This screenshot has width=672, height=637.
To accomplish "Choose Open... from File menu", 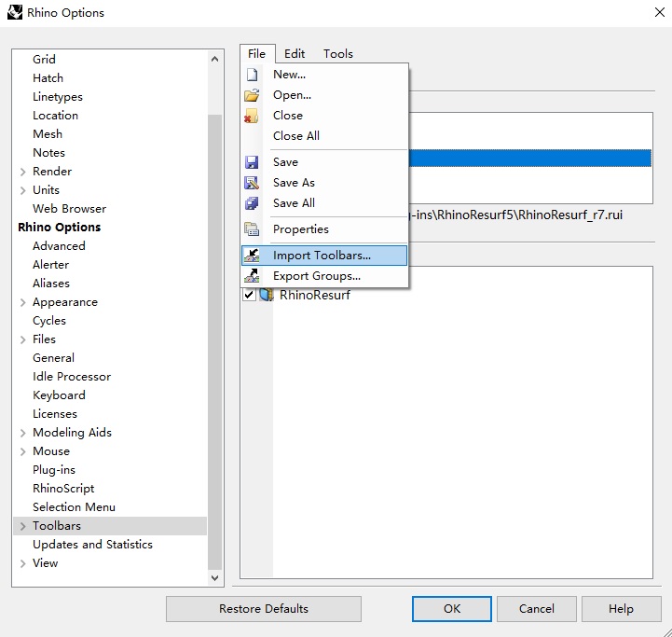I will coord(324,95).
